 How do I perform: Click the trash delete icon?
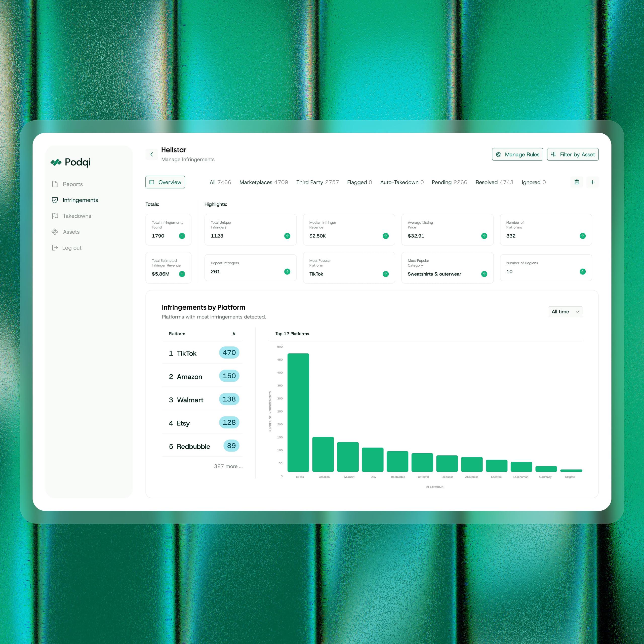[576, 182]
